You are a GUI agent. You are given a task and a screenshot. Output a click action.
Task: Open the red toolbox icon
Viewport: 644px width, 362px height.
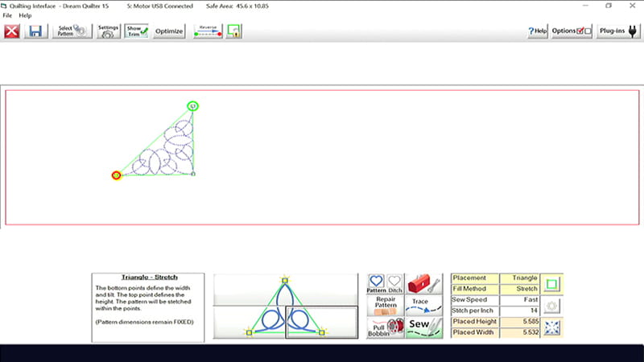[423, 284]
